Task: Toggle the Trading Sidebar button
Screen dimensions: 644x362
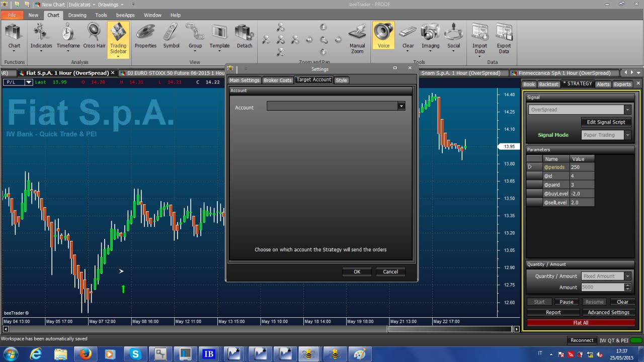Action: click(x=118, y=40)
